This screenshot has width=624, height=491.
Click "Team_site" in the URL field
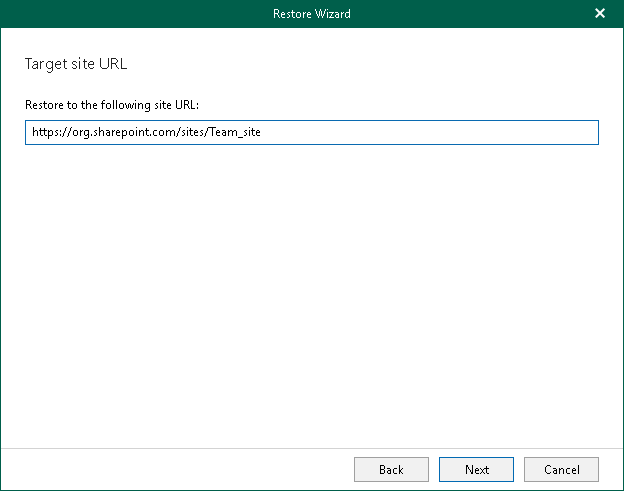(x=232, y=133)
